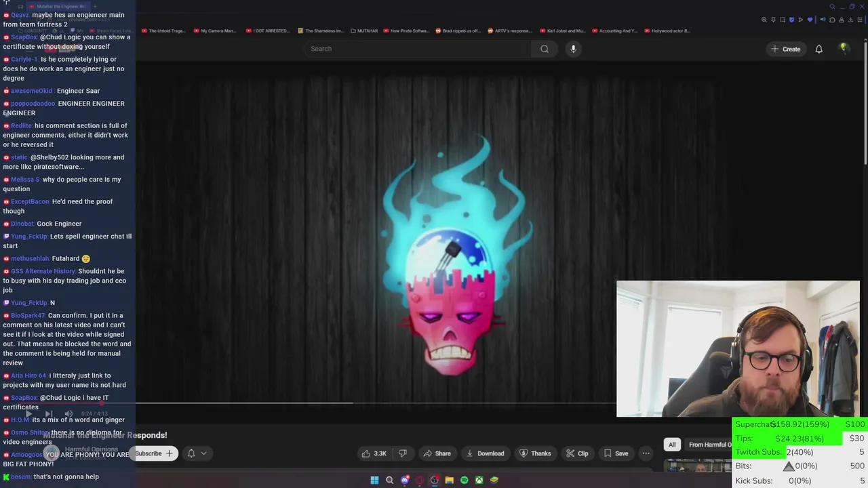
Task: Click the browser heart bookmark icon
Action: coord(810,20)
